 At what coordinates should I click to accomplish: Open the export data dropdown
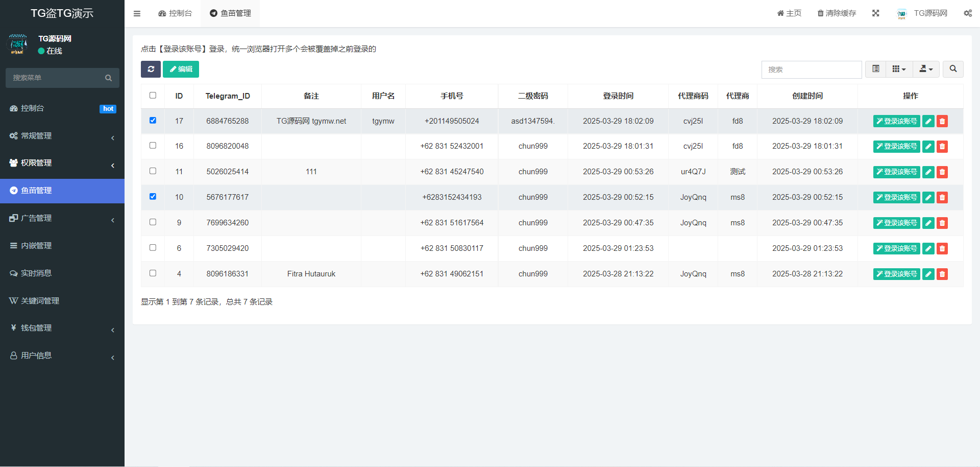point(926,69)
